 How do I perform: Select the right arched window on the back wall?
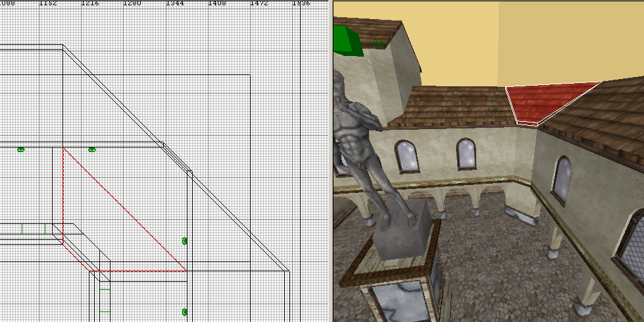pyautogui.click(x=466, y=154)
